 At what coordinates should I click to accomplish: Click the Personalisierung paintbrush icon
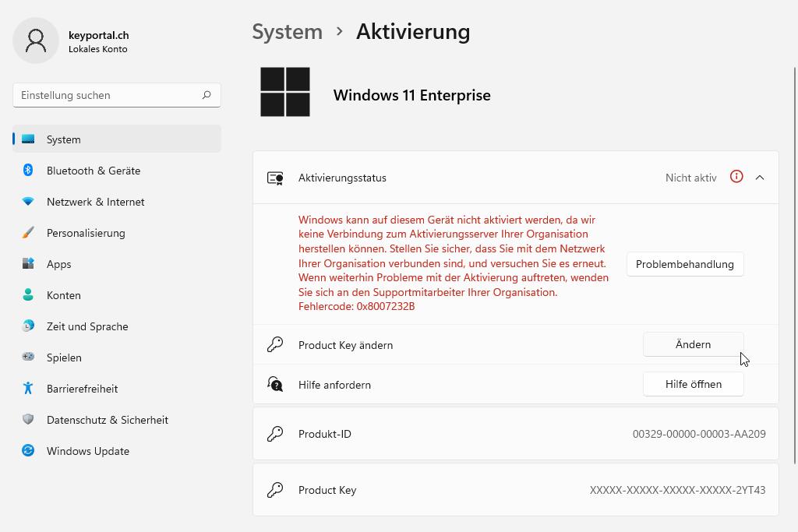[28, 233]
